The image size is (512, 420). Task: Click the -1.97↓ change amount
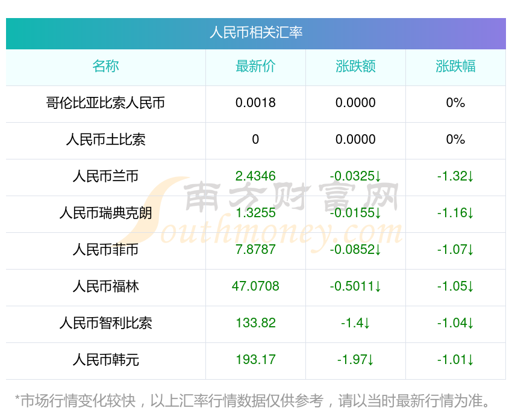coord(355,360)
